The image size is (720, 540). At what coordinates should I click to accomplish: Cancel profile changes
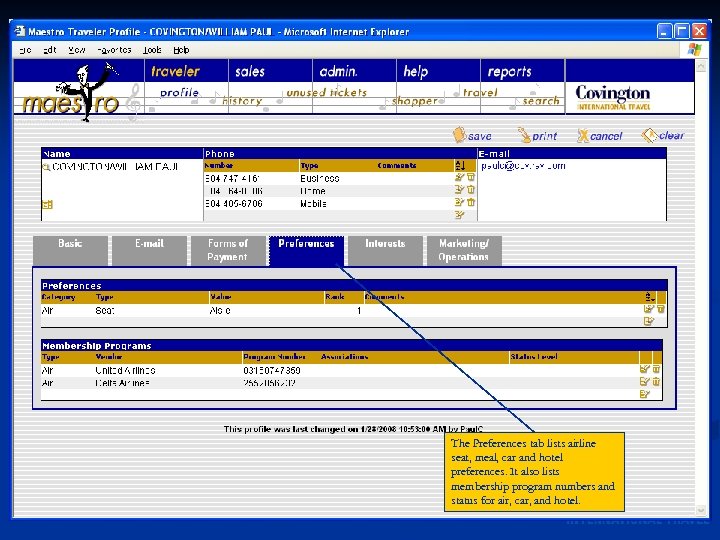click(599, 136)
